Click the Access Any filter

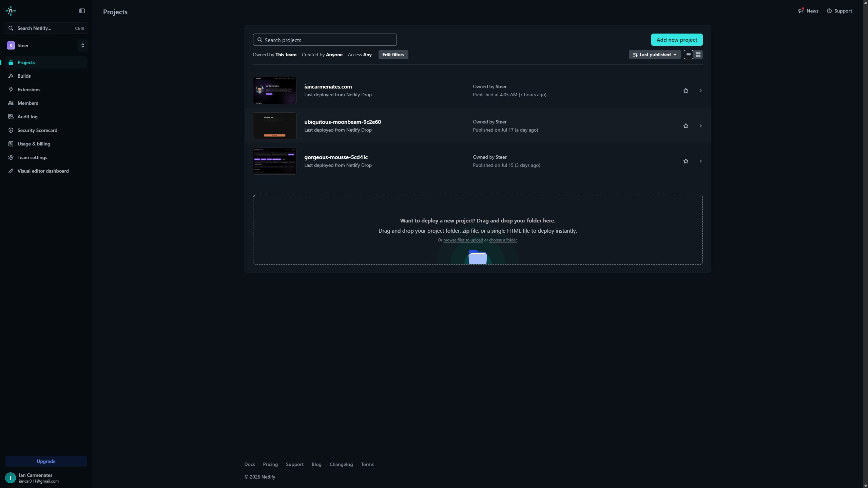tap(360, 55)
